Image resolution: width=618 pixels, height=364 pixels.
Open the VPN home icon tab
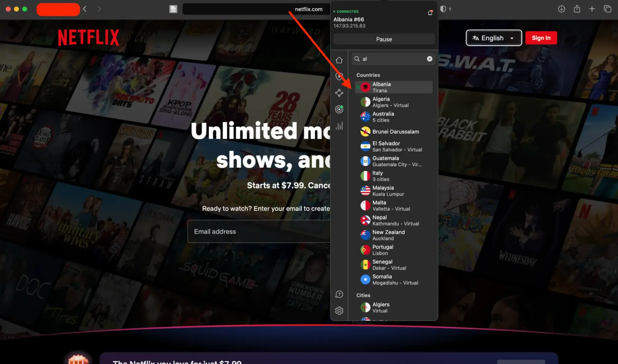339,60
